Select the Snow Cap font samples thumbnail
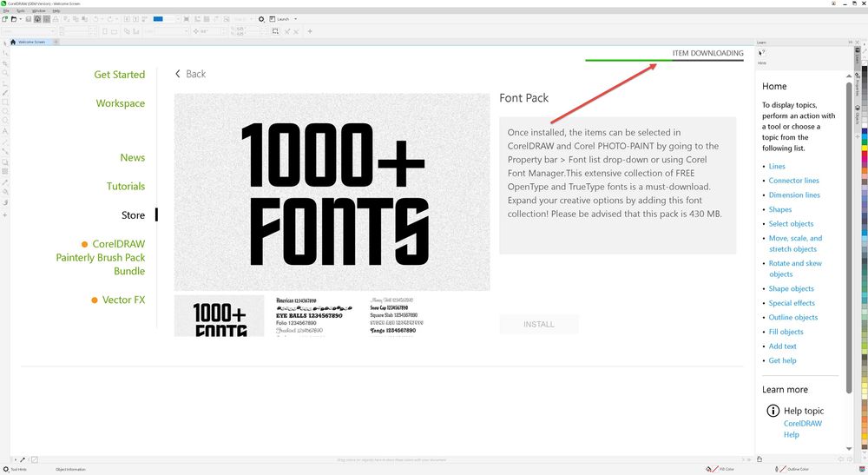868x475 pixels. 397,316
